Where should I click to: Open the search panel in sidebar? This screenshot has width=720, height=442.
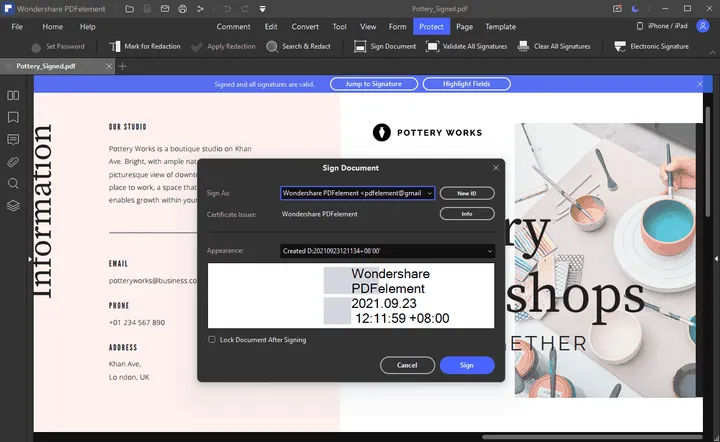click(13, 183)
